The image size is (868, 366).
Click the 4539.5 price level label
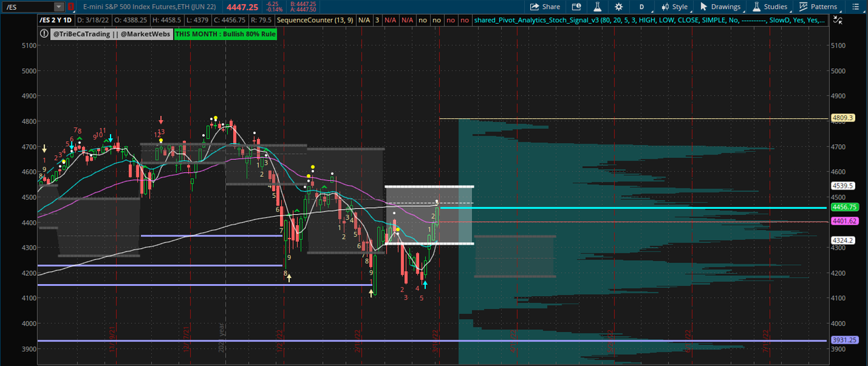coord(843,184)
